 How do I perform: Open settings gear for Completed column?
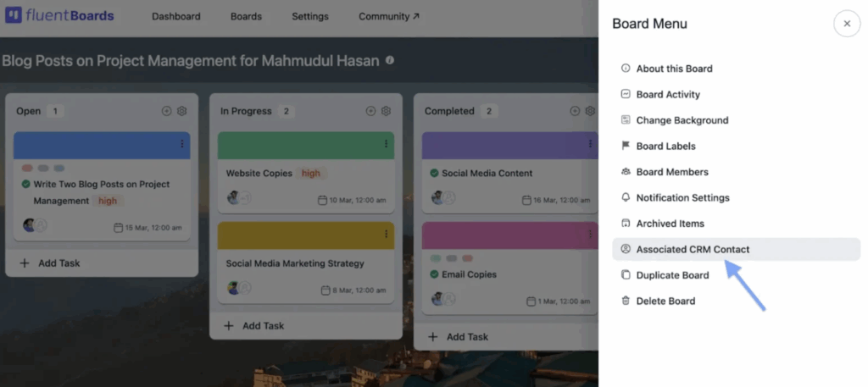(590, 111)
